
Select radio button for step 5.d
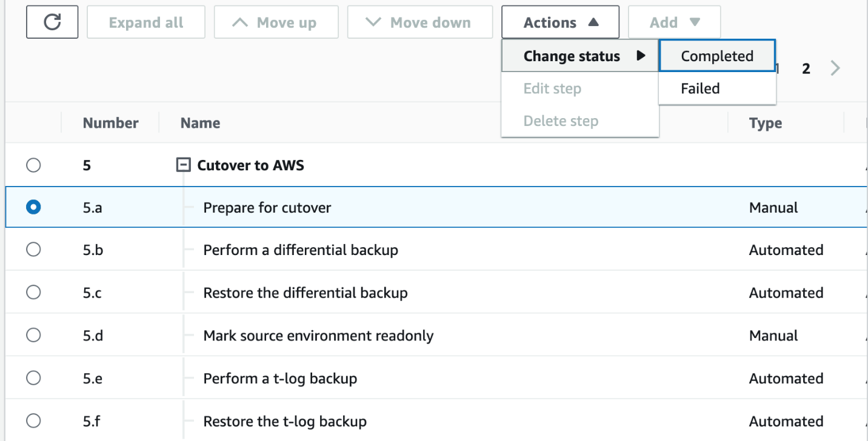33,335
